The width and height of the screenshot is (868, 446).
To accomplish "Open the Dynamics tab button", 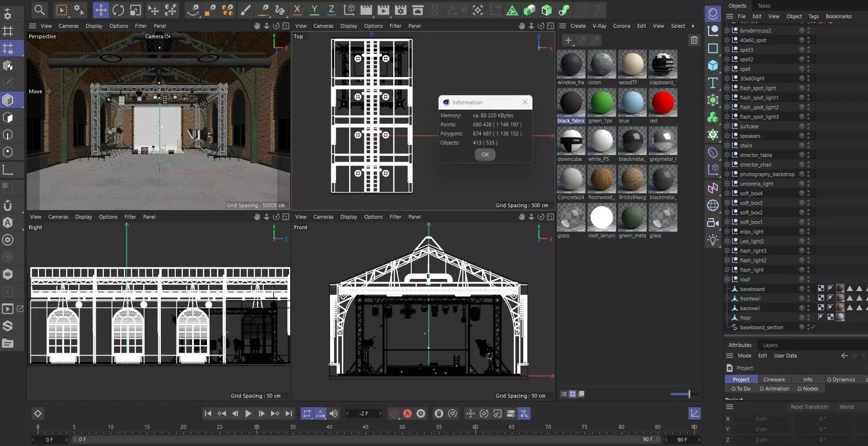I will pyautogui.click(x=841, y=379).
